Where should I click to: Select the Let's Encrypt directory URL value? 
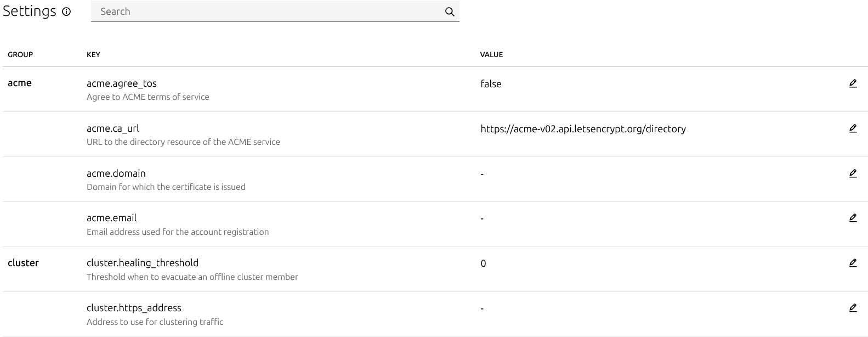[583, 129]
